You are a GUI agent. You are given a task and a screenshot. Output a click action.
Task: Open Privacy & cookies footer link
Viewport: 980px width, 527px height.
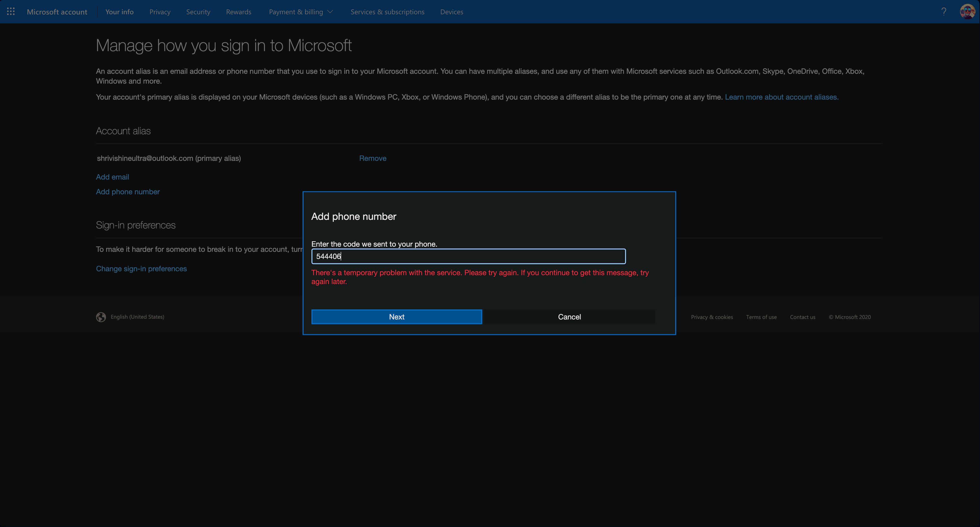[x=711, y=317]
